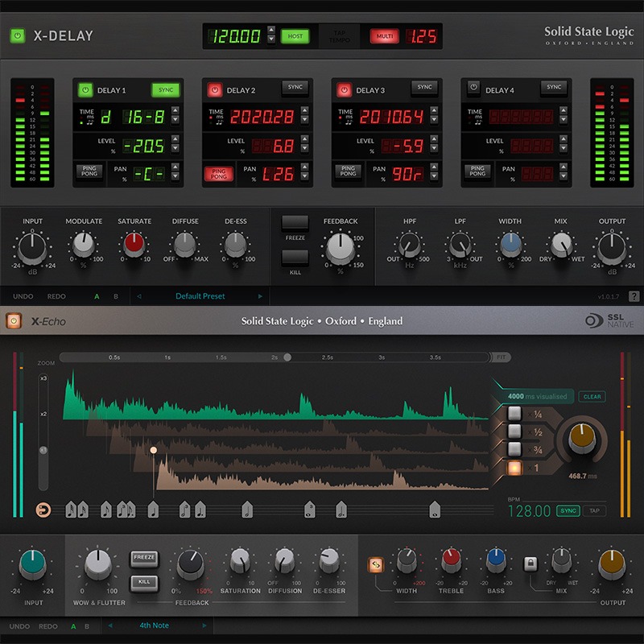Click the gold delay time knob
Viewport: 644px width, 644px height.
[x=581, y=438]
